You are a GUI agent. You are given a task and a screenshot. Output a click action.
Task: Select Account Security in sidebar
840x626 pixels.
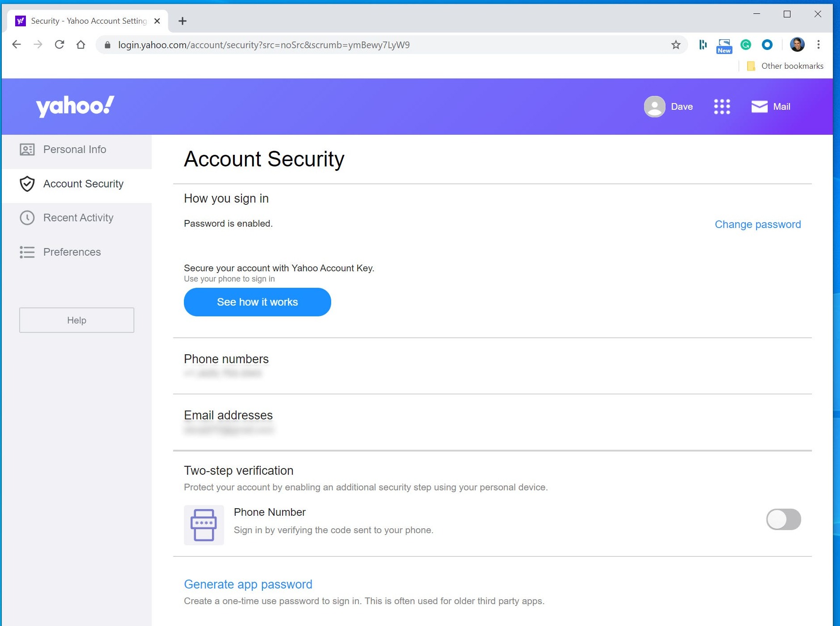click(x=77, y=184)
